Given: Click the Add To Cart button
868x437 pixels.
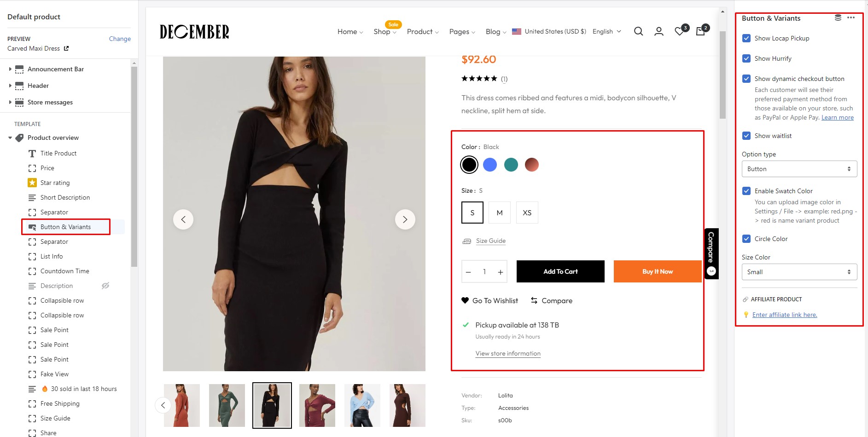Looking at the screenshot, I should [560, 271].
